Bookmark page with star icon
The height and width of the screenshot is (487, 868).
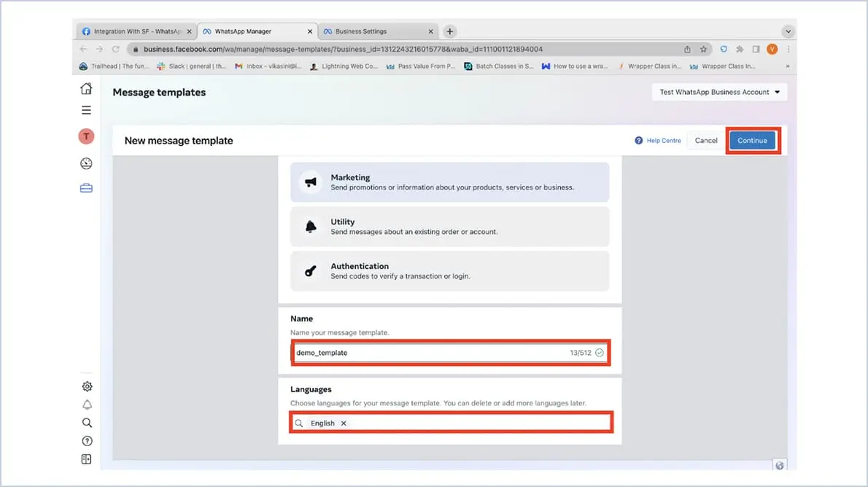[x=704, y=50]
